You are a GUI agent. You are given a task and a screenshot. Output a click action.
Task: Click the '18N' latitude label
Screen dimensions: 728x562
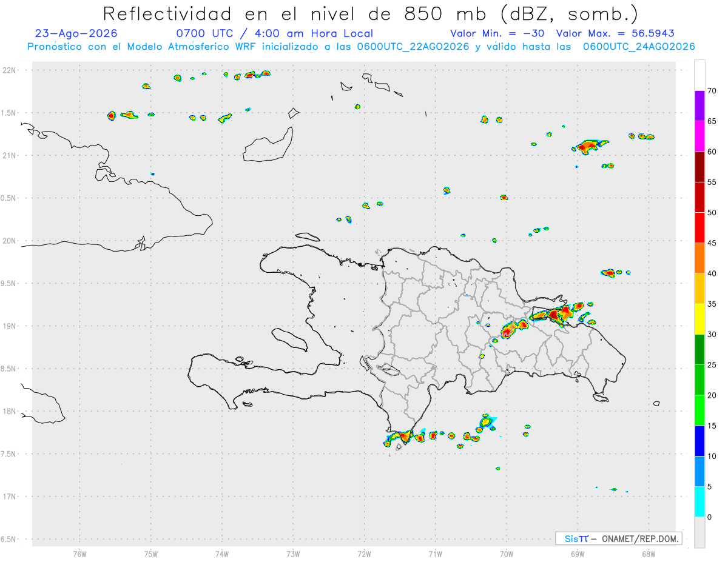tap(9, 411)
